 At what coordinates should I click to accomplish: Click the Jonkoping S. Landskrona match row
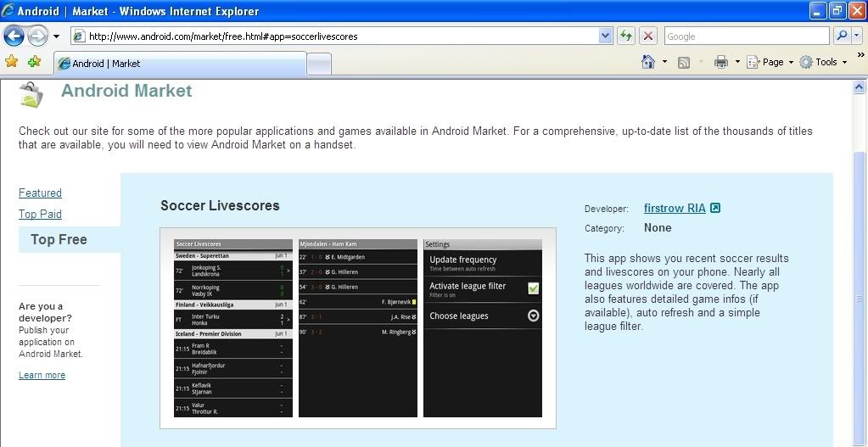[x=233, y=271]
